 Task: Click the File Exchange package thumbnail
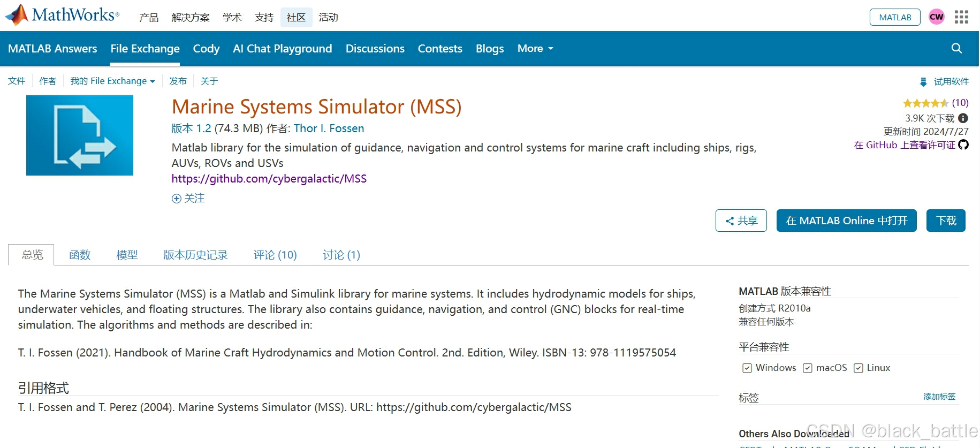(80, 135)
